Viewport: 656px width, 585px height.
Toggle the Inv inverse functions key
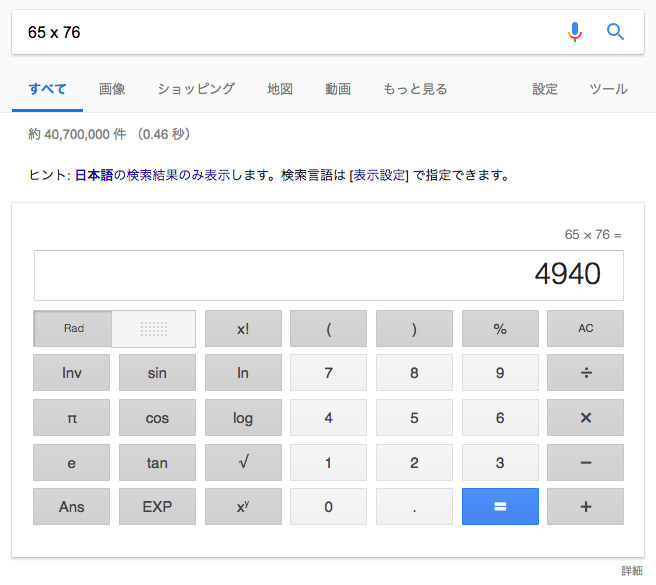point(72,372)
